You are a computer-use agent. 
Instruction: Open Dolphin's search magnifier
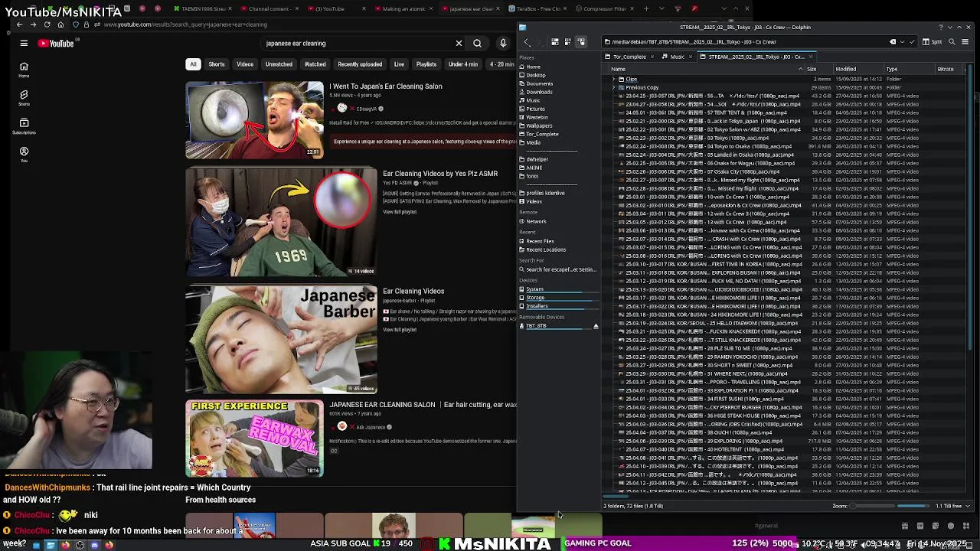click(x=952, y=42)
